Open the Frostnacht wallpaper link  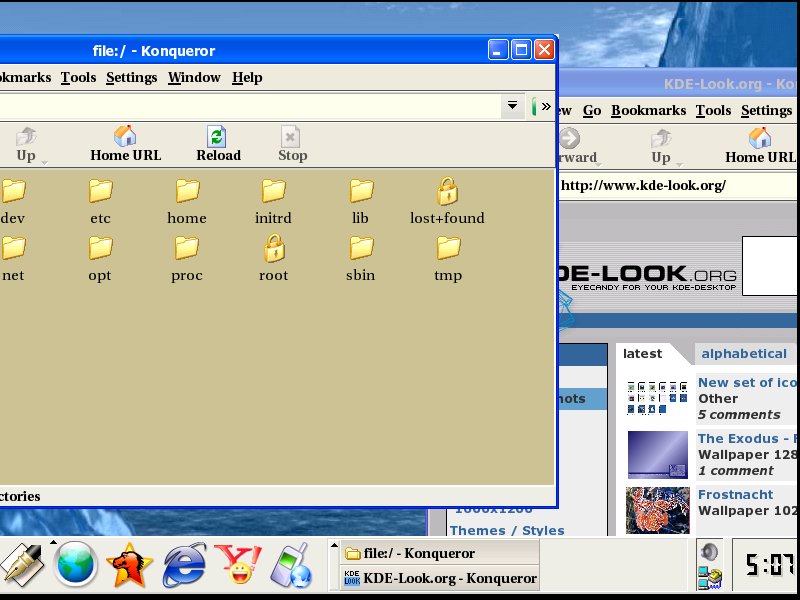(x=735, y=494)
